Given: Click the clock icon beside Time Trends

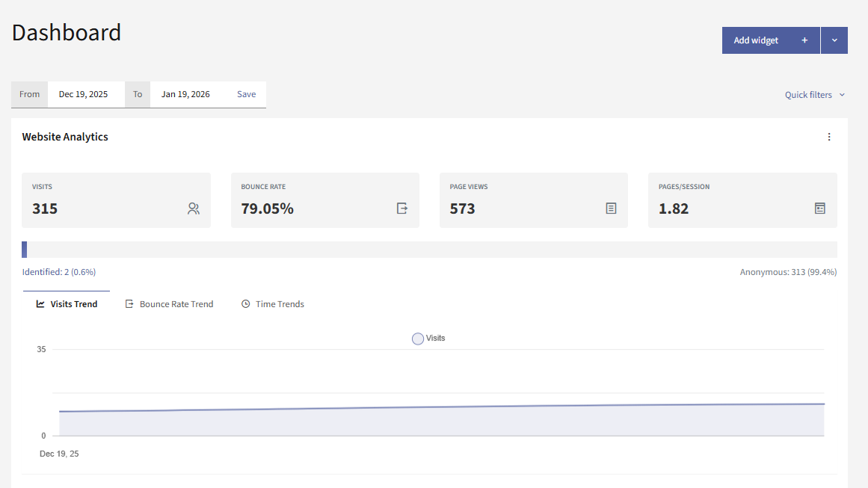Looking at the screenshot, I should 245,303.
